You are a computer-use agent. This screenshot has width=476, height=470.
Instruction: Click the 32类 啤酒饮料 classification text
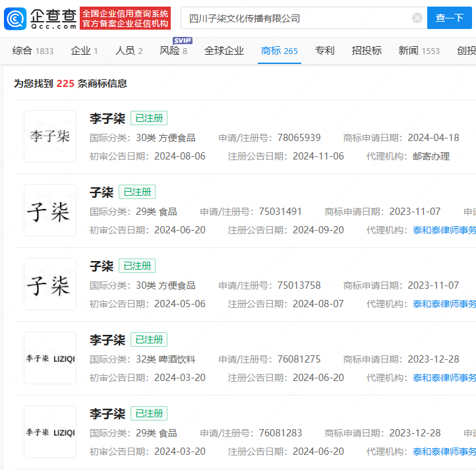click(165, 359)
